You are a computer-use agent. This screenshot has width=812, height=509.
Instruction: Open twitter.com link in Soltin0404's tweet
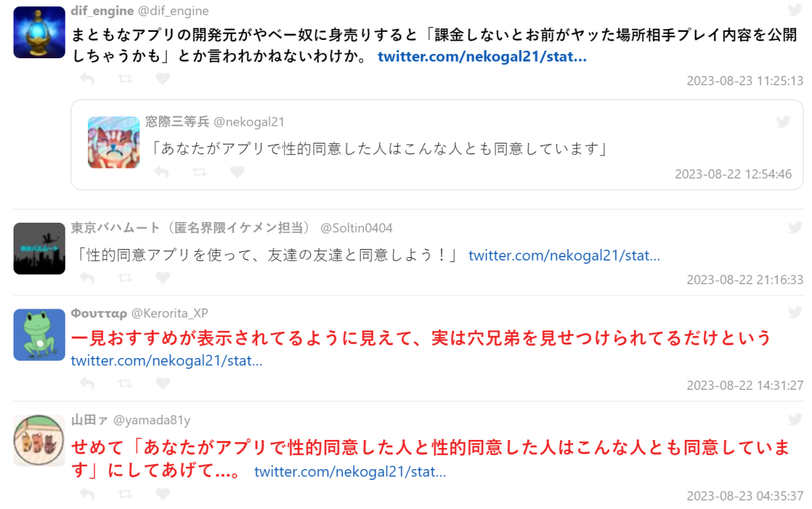[564, 256]
